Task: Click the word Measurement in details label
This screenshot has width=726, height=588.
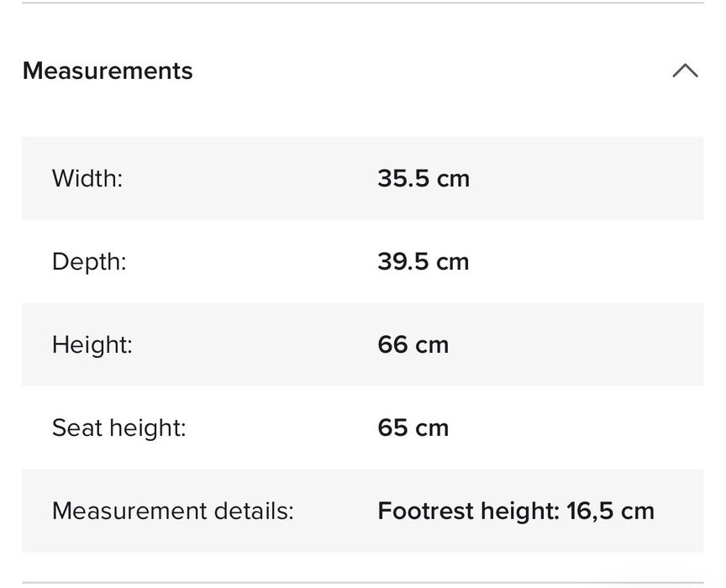Action: (118, 511)
